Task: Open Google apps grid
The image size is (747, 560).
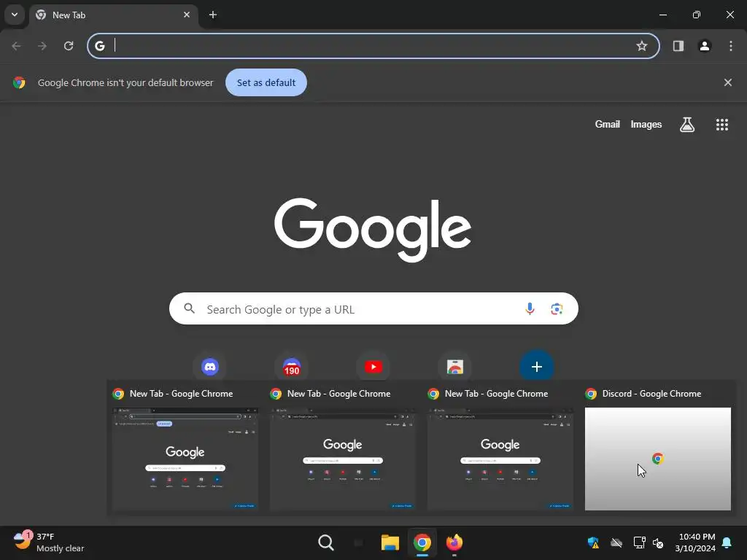Action: (x=722, y=125)
